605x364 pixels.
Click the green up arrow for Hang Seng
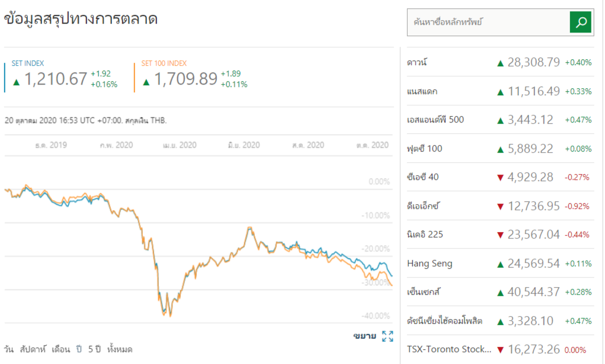click(x=500, y=263)
